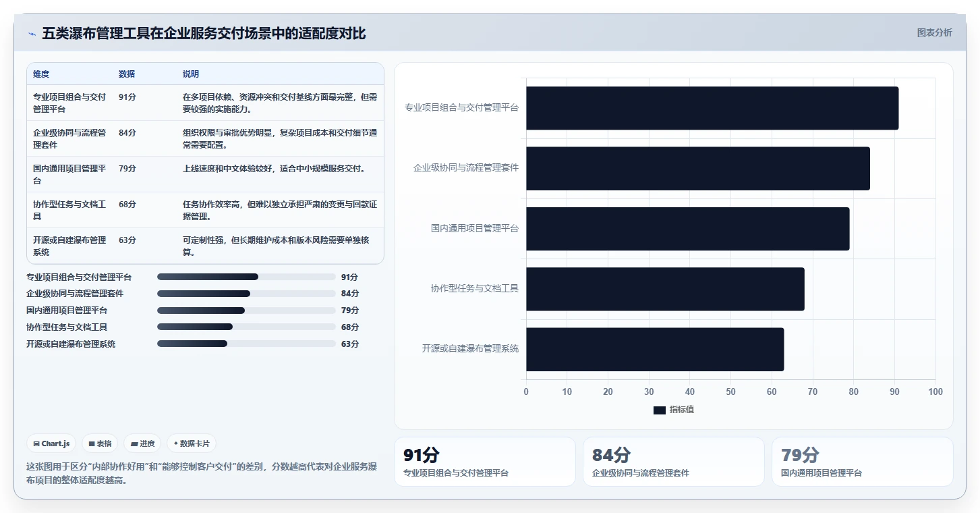This screenshot has height=513, width=980.
Task: Click the chart bar for 企业级协同与流程管理套件
Action: (x=698, y=168)
